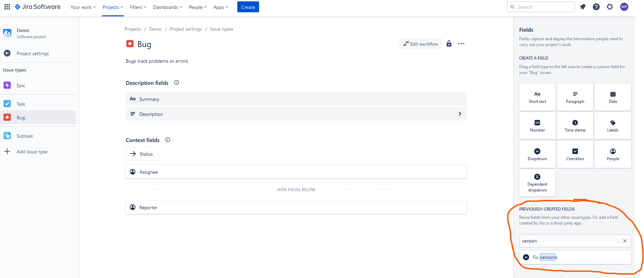Open the three-dot more actions menu
644x278 pixels.
pos(461,44)
